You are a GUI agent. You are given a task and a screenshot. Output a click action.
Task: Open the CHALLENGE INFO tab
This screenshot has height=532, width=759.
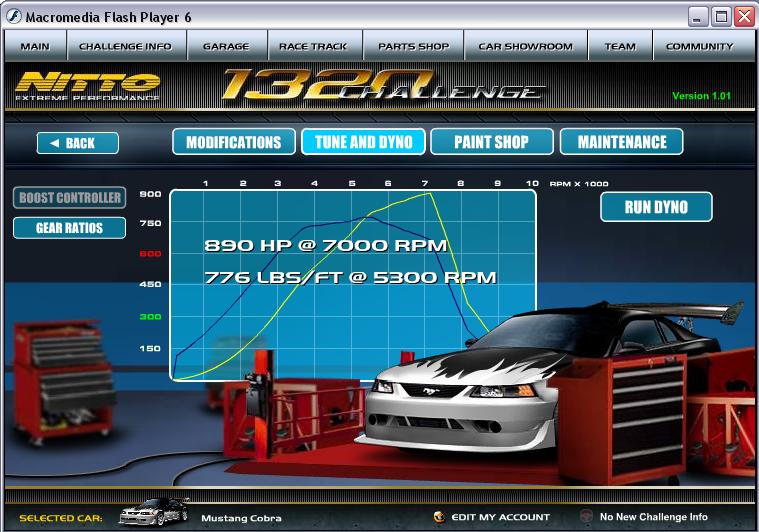coord(126,46)
